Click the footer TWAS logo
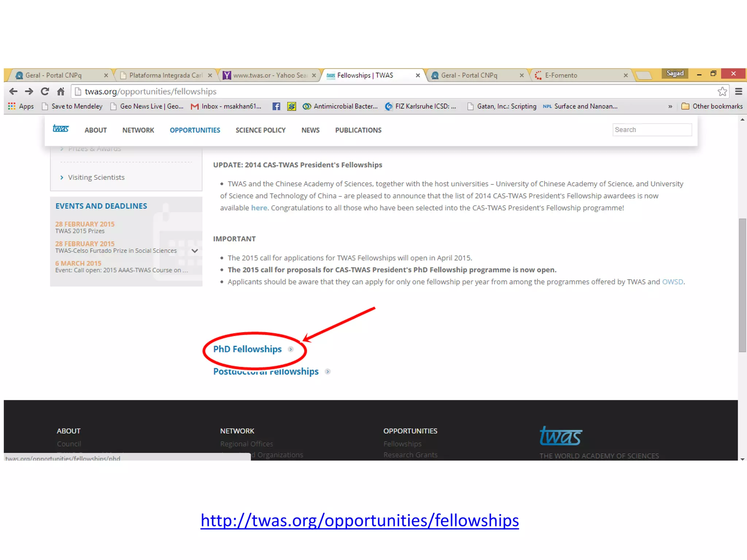This screenshot has width=747, height=560. coord(561,436)
